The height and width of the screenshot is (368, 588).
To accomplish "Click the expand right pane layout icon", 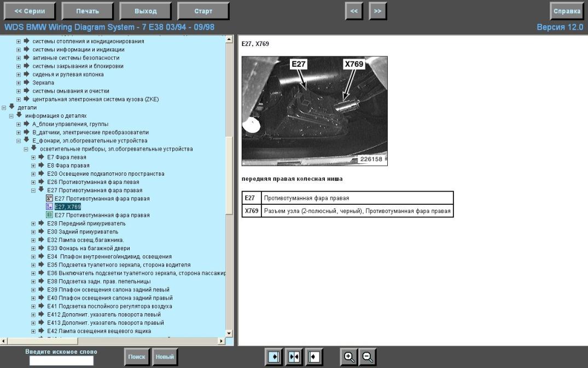I will click(x=273, y=357).
